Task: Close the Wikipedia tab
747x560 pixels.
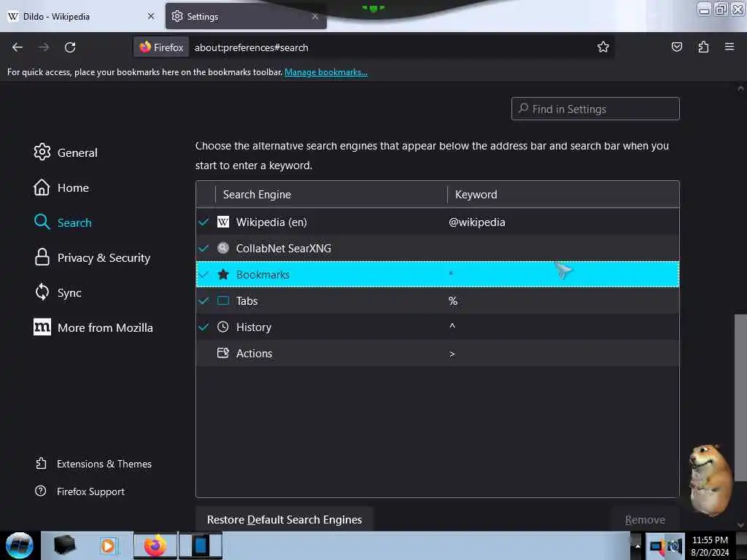Action: pyautogui.click(x=151, y=16)
